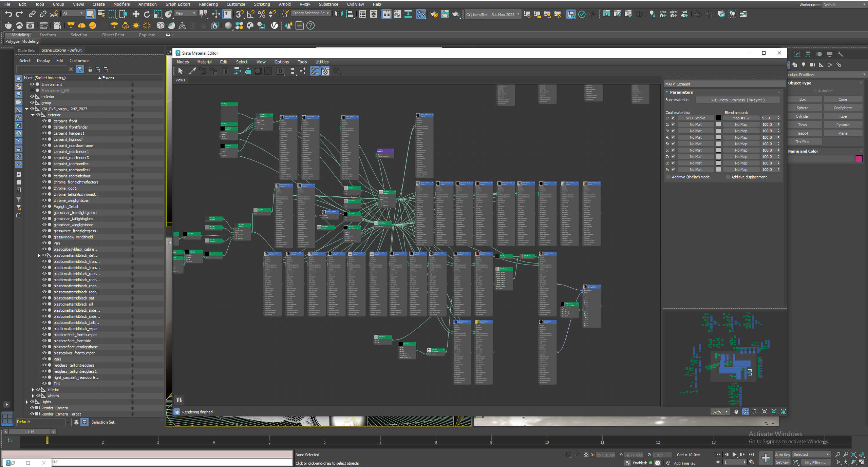Open the Rendering menu
868x467 pixels.
click(208, 4)
